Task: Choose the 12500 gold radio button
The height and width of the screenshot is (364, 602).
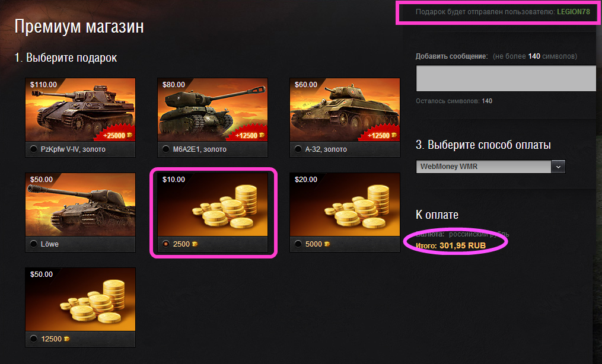Action: 33,339
